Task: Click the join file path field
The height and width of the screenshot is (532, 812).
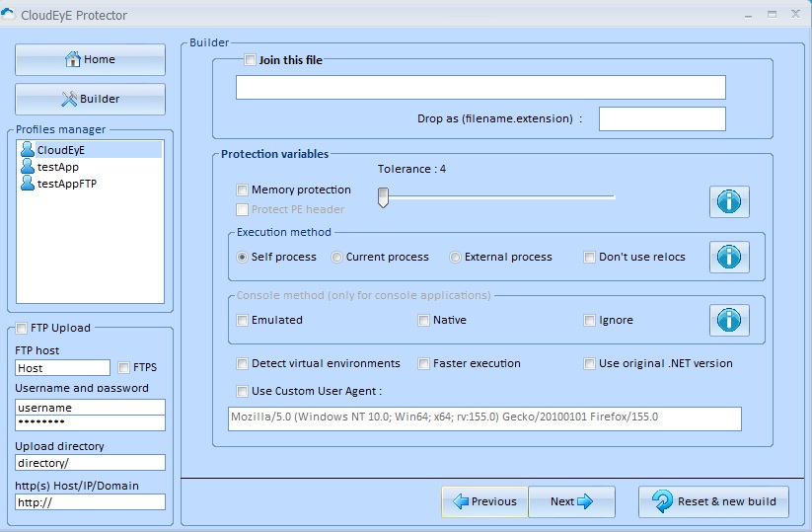Action: [x=480, y=88]
